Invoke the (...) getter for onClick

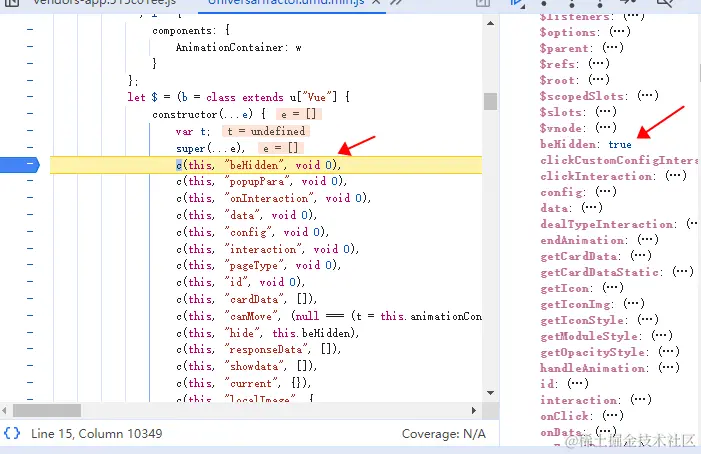coord(612,415)
